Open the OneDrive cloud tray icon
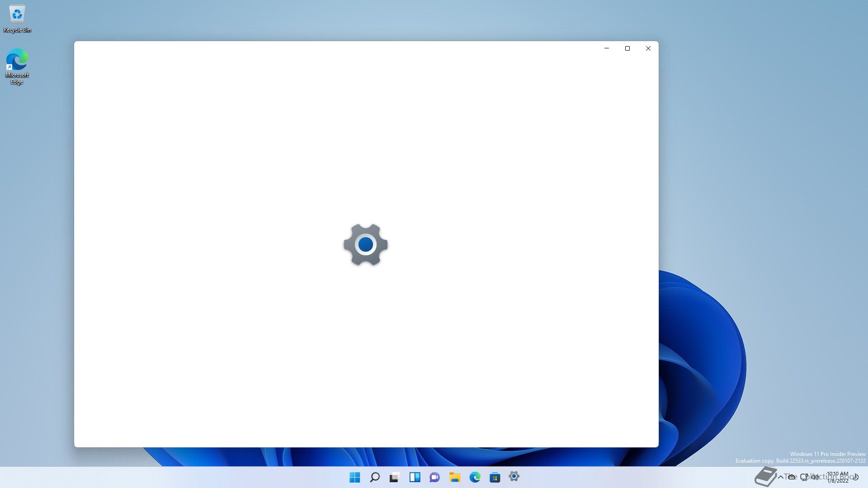This screenshot has height=488, width=868. (x=792, y=477)
